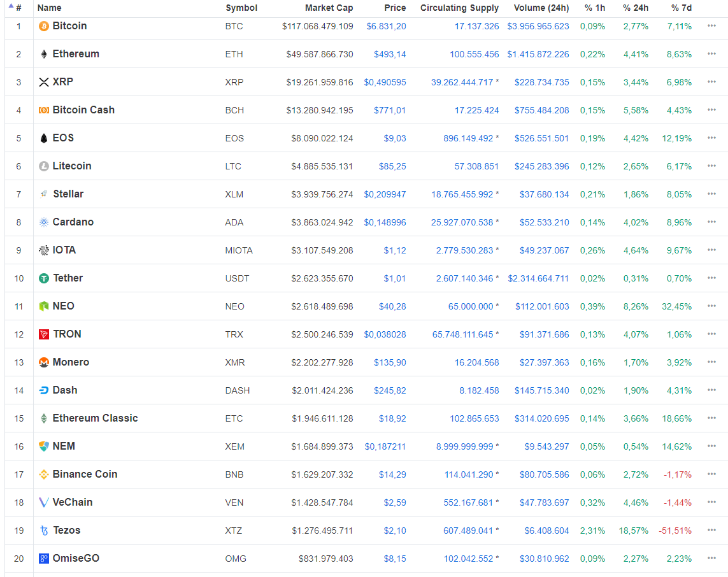Click the Tether logo icon
The height and width of the screenshot is (577, 728).
[x=44, y=278]
